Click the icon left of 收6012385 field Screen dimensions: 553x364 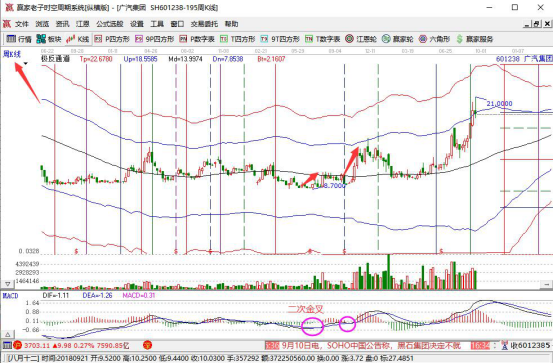pyautogui.click(x=505, y=345)
